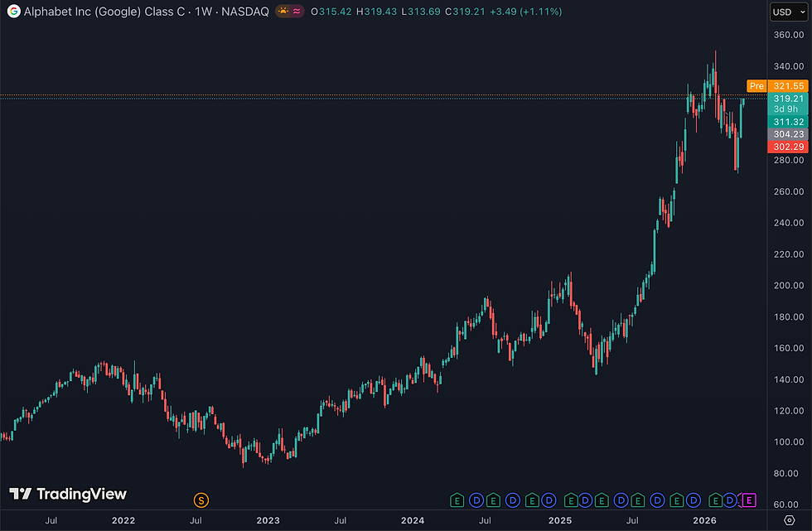Screen dimensions: 812x531
Task: Open chart settings hexagon gear icon
Action: coord(789,520)
